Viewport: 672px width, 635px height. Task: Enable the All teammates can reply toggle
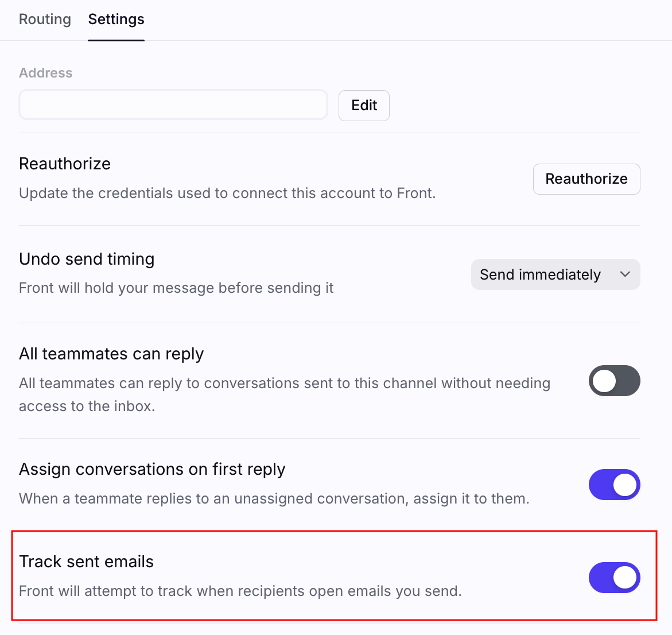614,381
